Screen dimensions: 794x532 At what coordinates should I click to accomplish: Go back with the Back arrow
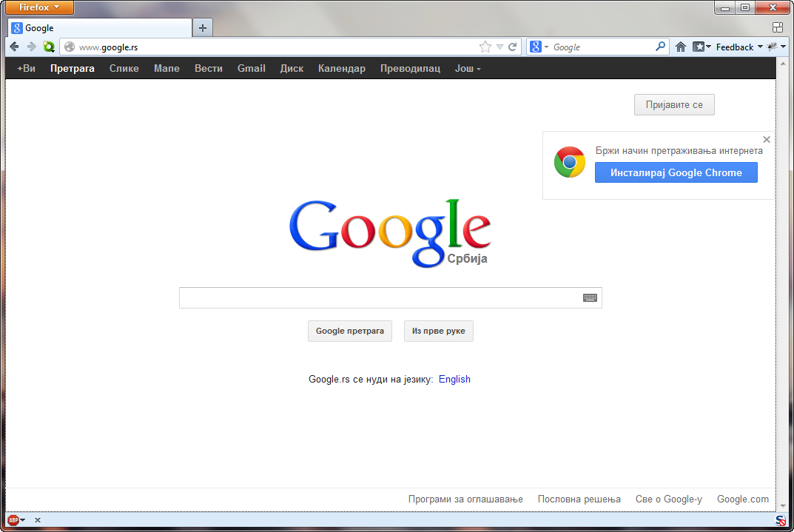click(14, 47)
